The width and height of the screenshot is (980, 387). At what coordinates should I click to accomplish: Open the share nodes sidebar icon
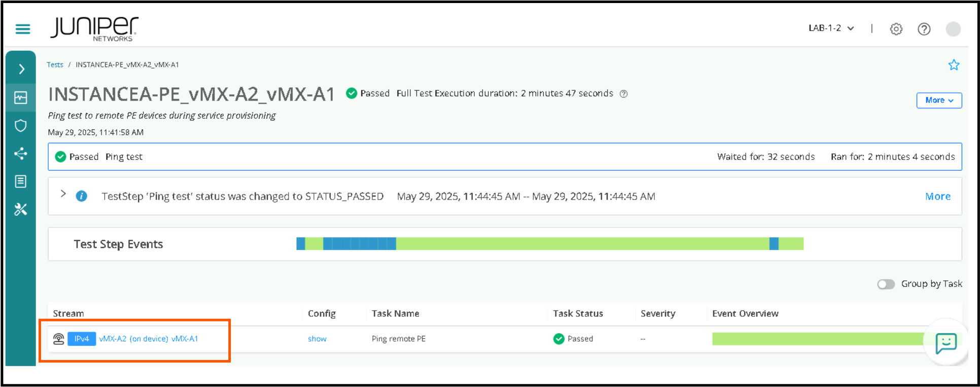pyautogui.click(x=21, y=153)
